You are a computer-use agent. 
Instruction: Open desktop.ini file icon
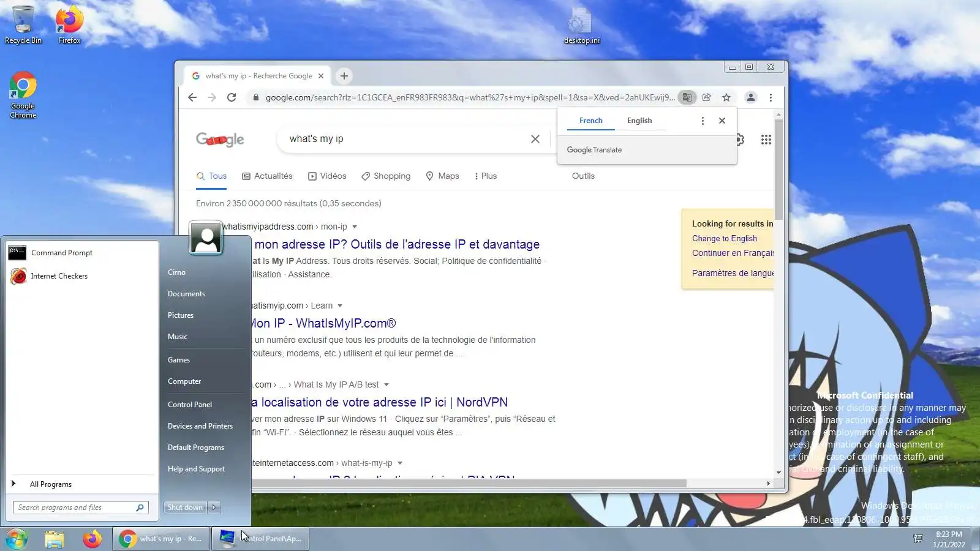click(581, 26)
